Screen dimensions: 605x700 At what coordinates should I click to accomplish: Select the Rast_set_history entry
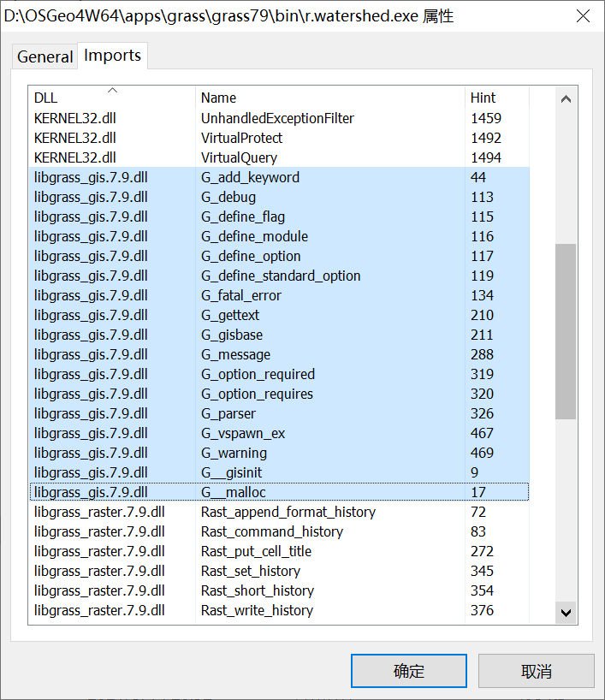(x=279, y=571)
